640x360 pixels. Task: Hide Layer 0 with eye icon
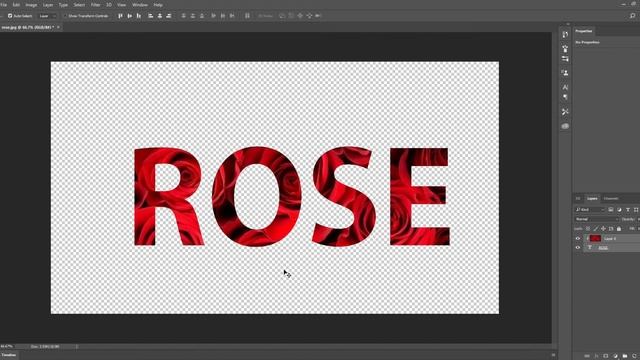click(x=578, y=238)
